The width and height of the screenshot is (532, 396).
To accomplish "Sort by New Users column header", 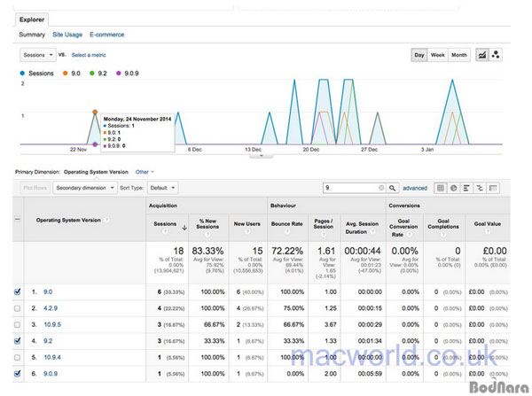I will pos(247,224).
